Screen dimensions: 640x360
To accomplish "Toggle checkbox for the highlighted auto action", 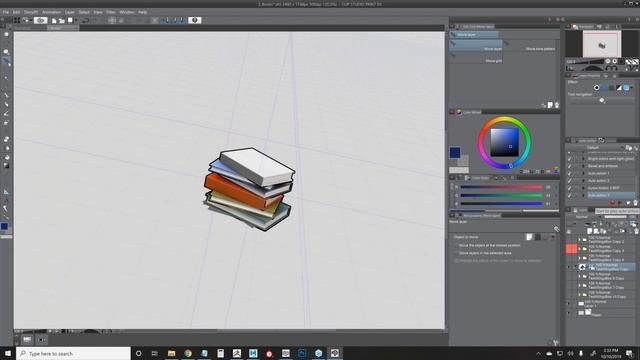I will 569,196.
